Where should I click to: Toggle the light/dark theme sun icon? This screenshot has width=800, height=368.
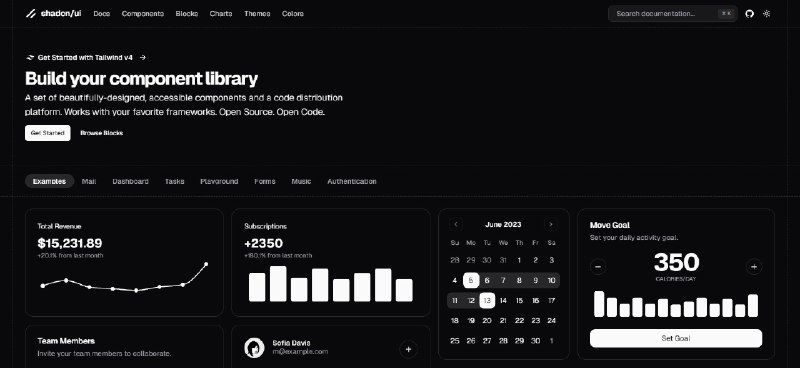pyautogui.click(x=766, y=14)
